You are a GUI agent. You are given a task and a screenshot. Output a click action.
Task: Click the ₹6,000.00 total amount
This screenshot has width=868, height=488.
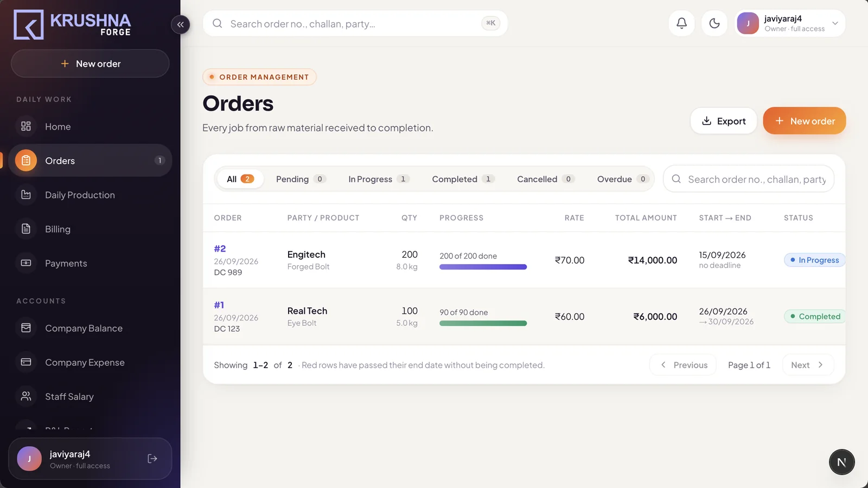click(x=655, y=317)
